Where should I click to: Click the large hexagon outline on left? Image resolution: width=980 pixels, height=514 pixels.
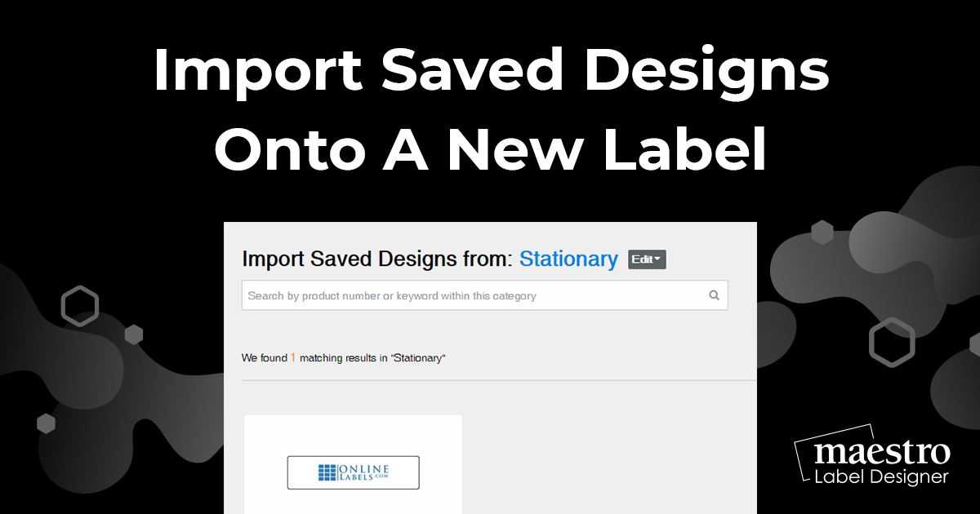tap(79, 307)
